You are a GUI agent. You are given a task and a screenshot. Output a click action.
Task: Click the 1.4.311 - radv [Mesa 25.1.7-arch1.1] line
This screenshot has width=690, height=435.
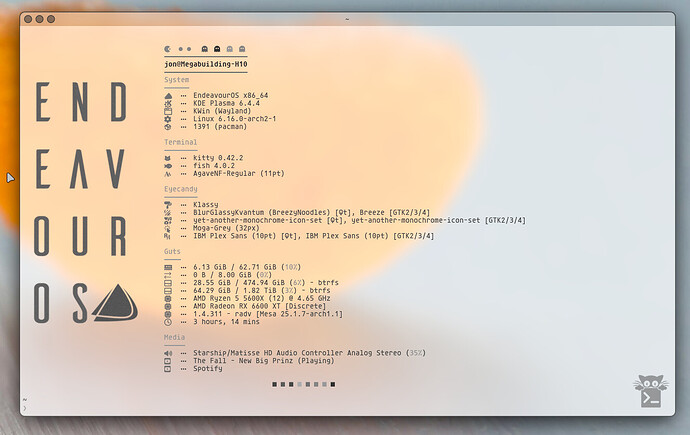pos(268,314)
